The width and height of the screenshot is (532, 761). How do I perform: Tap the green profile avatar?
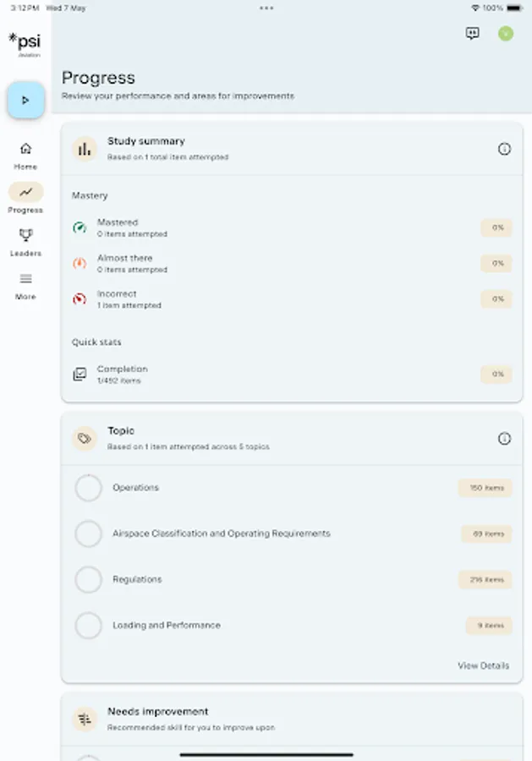coord(506,34)
